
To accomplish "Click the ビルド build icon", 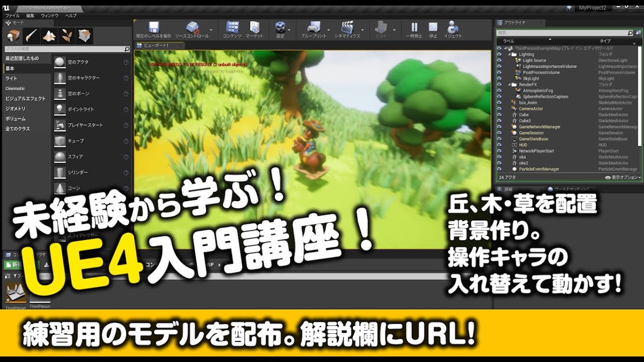I will (x=381, y=27).
